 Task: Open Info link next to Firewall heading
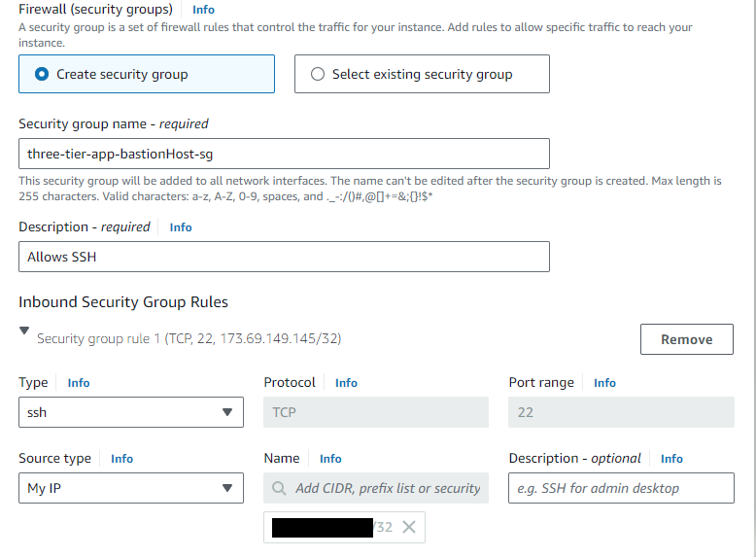(203, 10)
